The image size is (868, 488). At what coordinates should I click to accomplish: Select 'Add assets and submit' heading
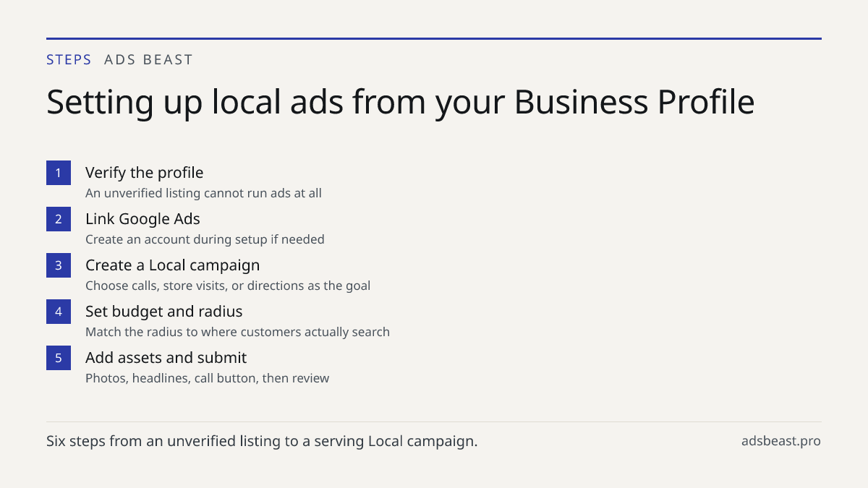(x=166, y=358)
